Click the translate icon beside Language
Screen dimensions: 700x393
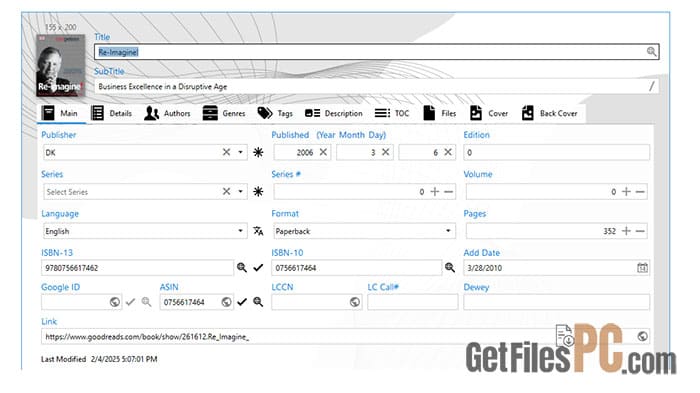pos(258,231)
